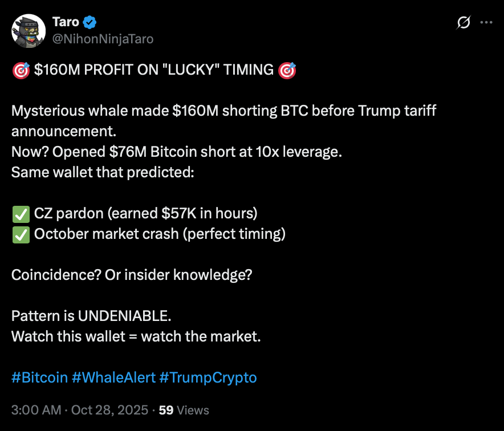504x431 pixels.
Task: Open the #TrumpCrypto hashtag
Action: click(208, 377)
